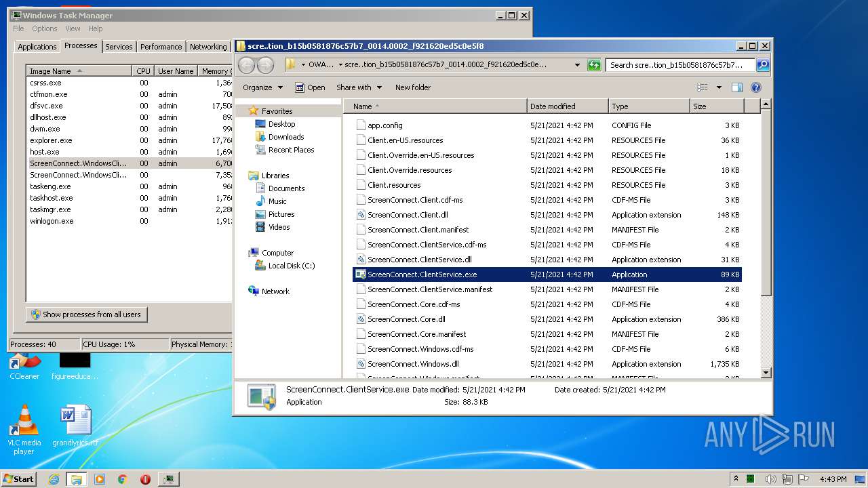The image size is (868, 488).
Task: Click inside the Explorer search box
Action: pos(679,65)
